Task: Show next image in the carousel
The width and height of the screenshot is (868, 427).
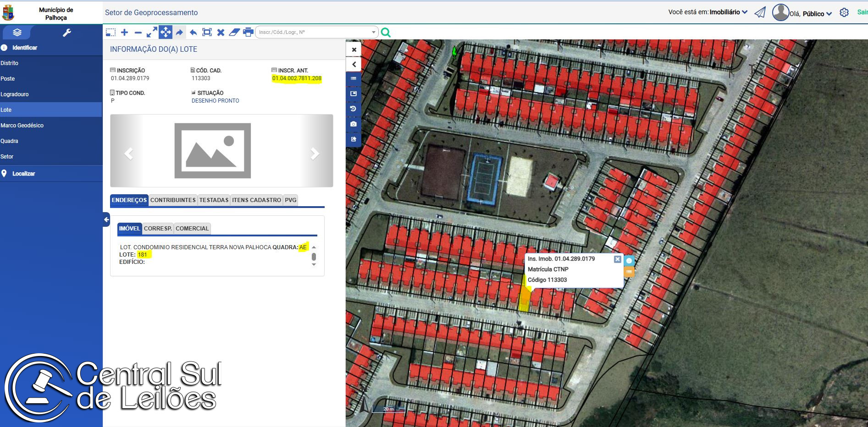Action: pyautogui.click(x=315, y=153)
